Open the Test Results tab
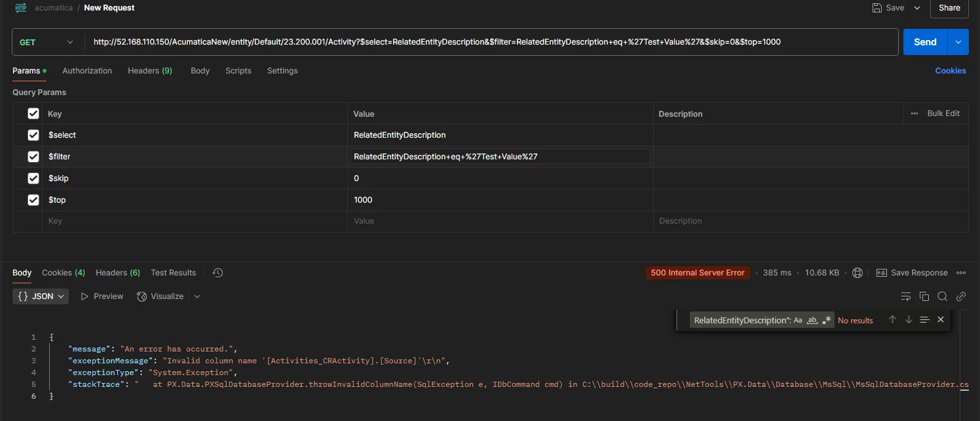This screenshot has width=980, height=421. (x=173, y=272)
